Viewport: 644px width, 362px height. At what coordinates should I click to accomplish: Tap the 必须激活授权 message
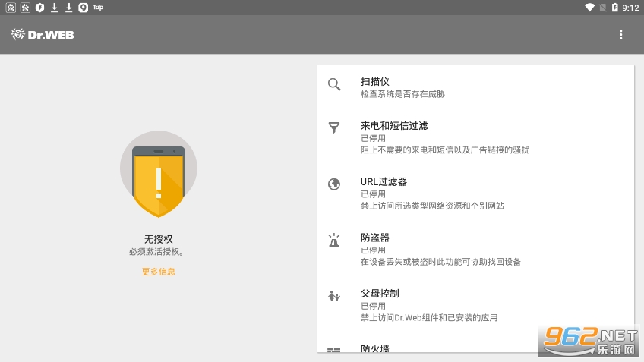point(156,252)
